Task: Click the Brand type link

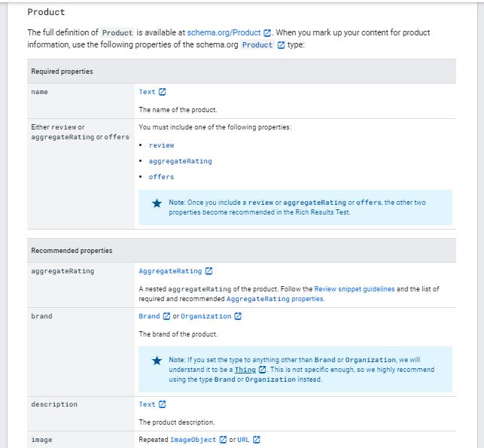Action: [149, 316]
